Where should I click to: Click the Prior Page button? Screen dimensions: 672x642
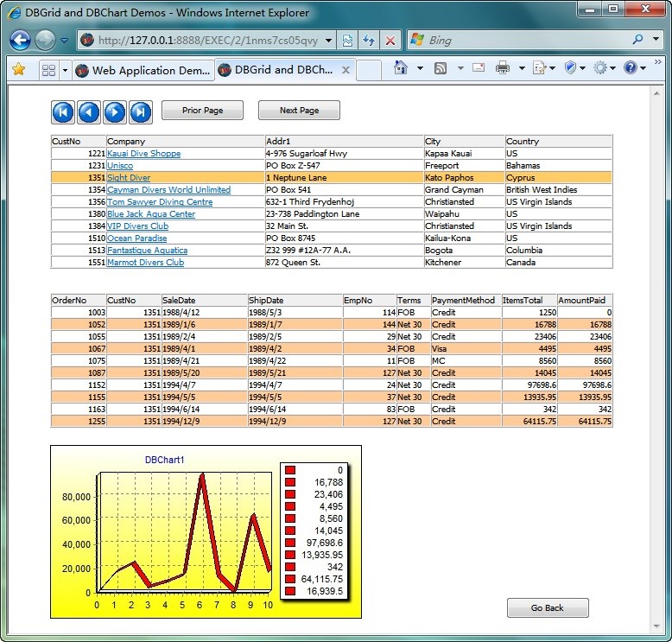tap(202, 111)
